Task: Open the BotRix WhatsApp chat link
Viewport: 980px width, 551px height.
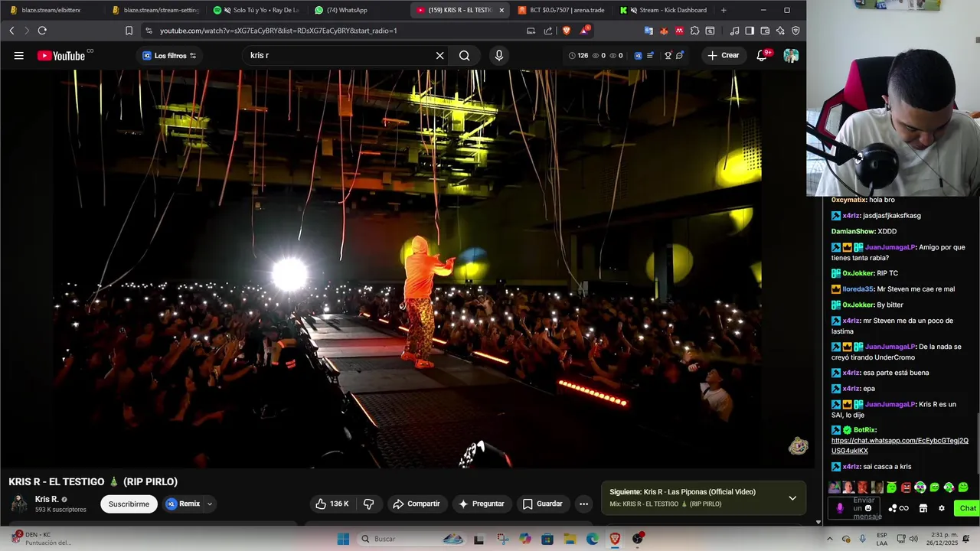Action: coord(900,445)
